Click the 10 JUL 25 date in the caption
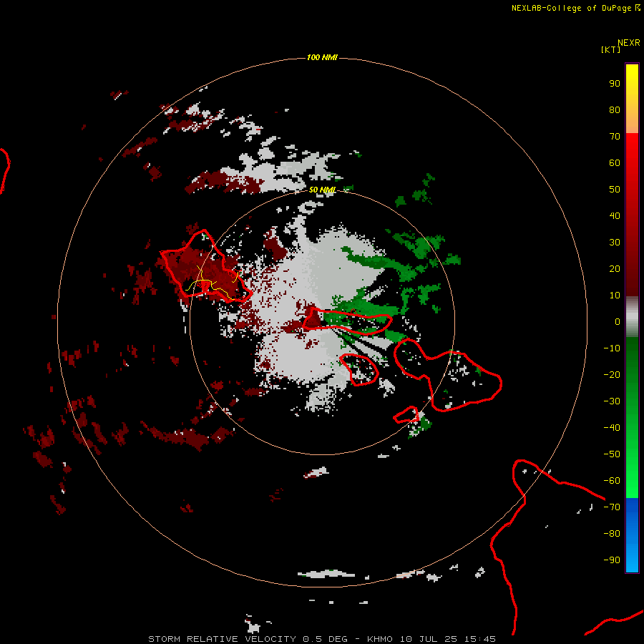The width and height of the screenshot is (644, 644). coord(429,639)
